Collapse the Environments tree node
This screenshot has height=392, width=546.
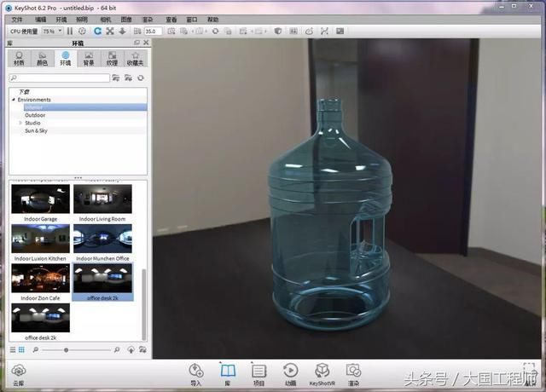(13, 100)
